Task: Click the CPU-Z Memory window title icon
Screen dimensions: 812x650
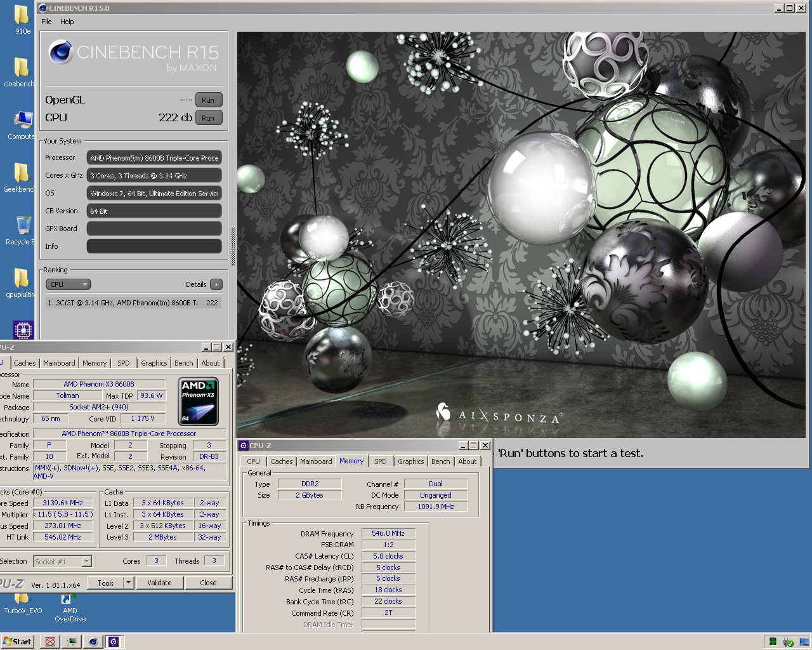Action: [x=244, y=446]
